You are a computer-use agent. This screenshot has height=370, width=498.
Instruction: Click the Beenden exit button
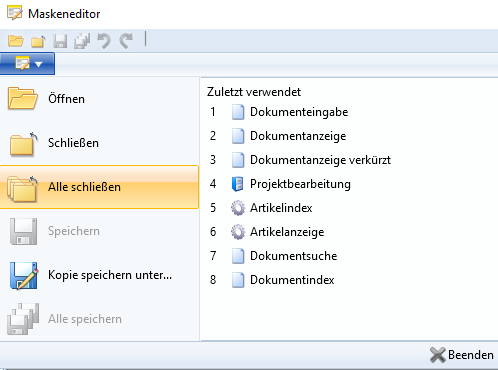[462, 355]
